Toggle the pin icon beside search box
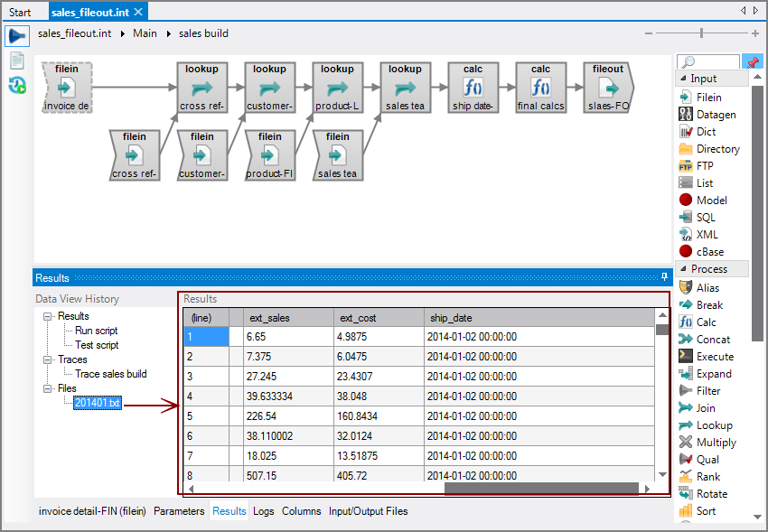This screenshot has width=768, height=532. click(x=751, y=61)
